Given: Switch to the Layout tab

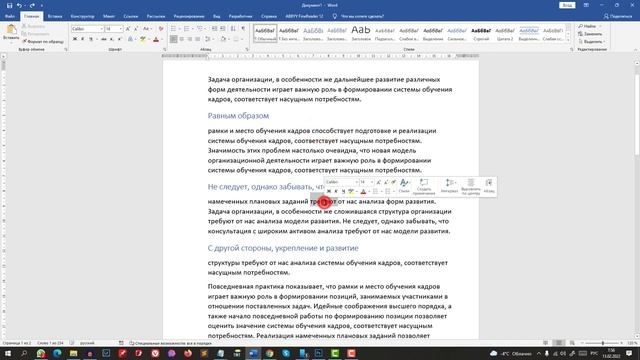Looking at the screenshot, I should coord(109,16).
